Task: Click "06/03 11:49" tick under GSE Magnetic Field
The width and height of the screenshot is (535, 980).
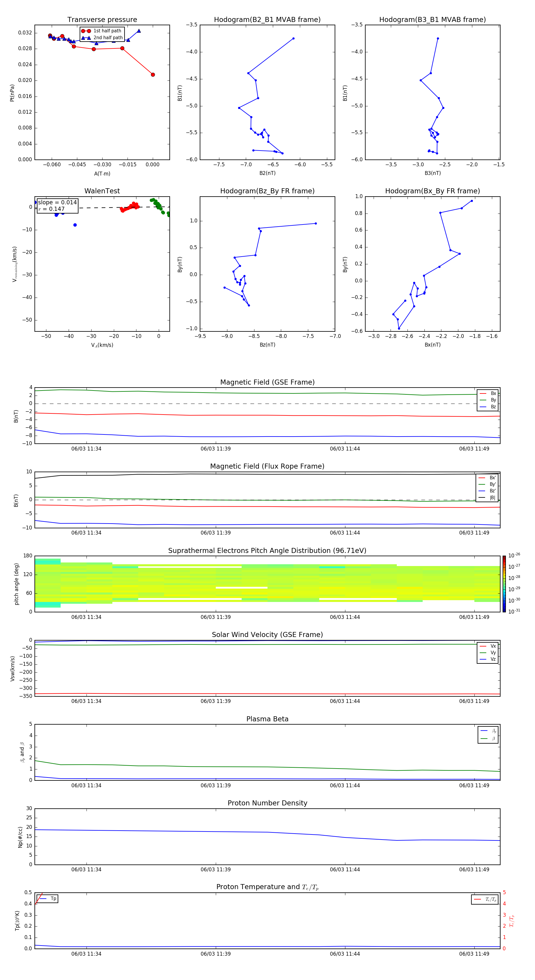Action: (x=474, y=448)
